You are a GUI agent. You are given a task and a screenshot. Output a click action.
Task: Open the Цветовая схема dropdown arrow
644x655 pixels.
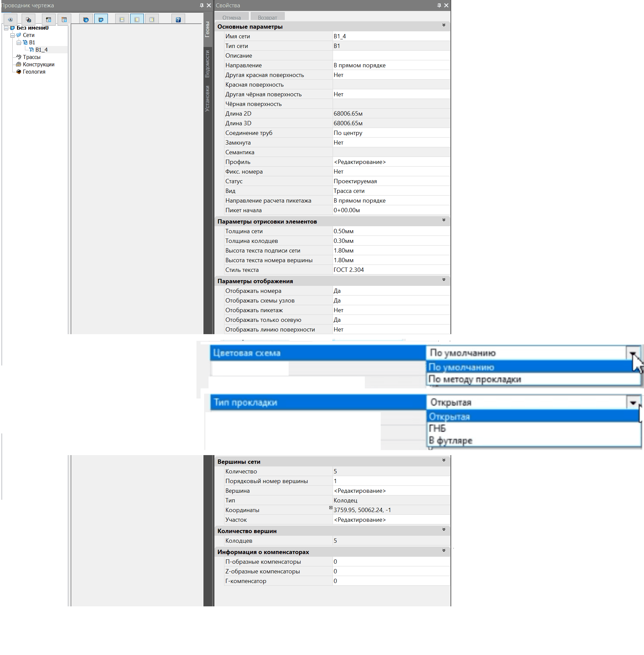pos(632,353)
